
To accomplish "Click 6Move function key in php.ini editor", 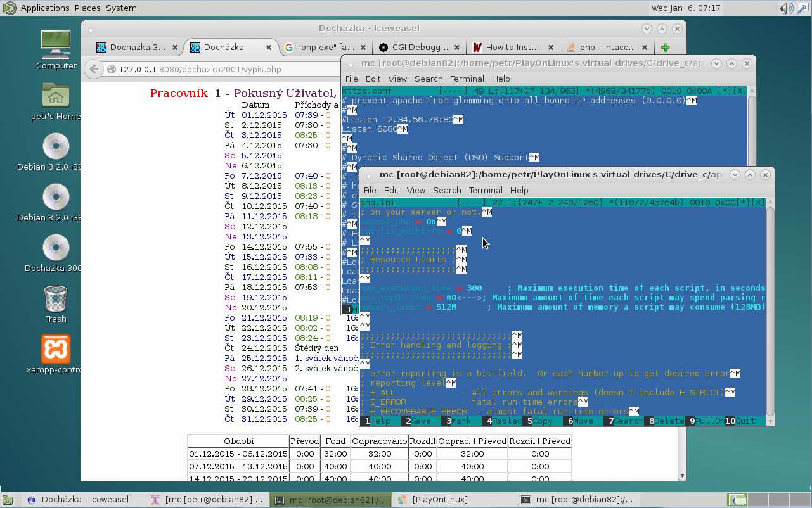I will (x=581, y=421).
